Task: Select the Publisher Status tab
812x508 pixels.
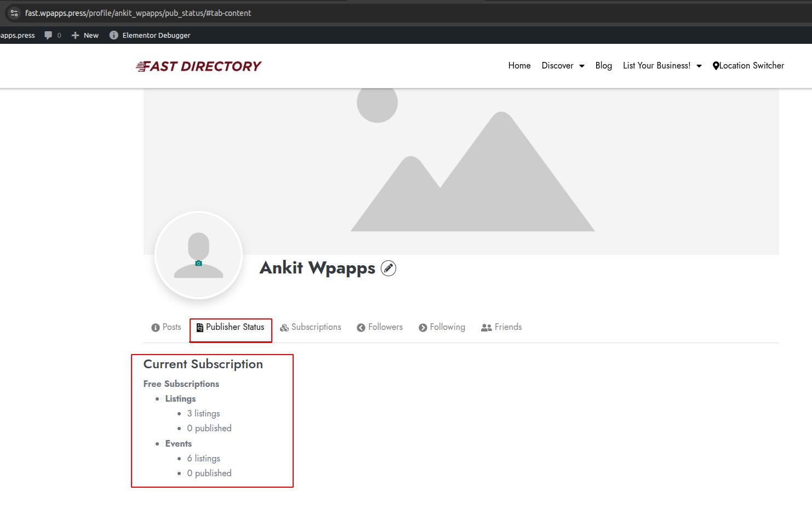Action: tap(230, 327)
